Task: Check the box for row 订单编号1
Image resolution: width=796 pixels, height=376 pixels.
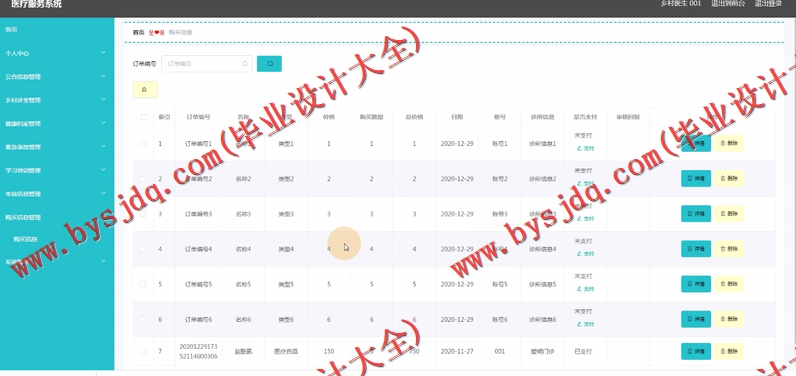Action: click(143, 144)
